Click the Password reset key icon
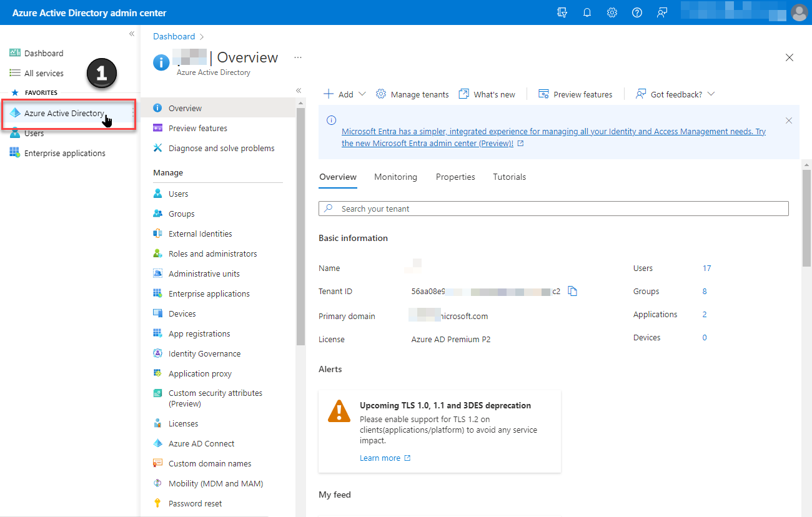Screen dimensions: 812x517 [157, 503]
